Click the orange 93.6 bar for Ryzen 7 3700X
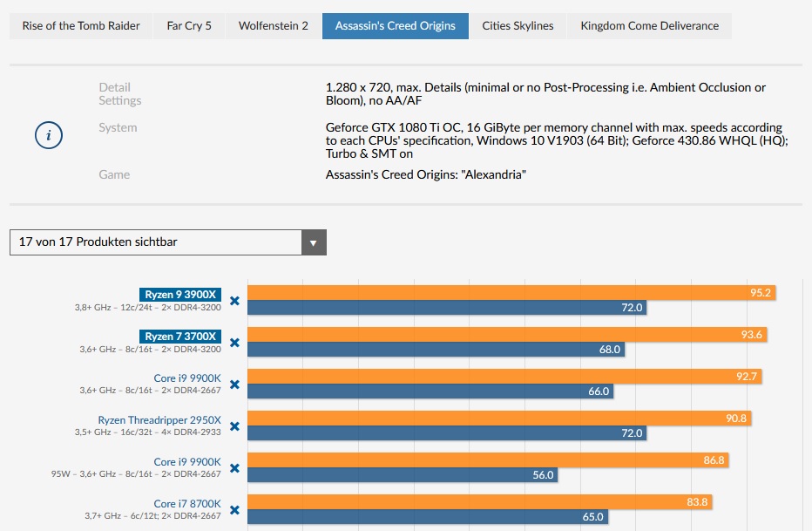Viewport: 812px width, 531px height. 507,335
